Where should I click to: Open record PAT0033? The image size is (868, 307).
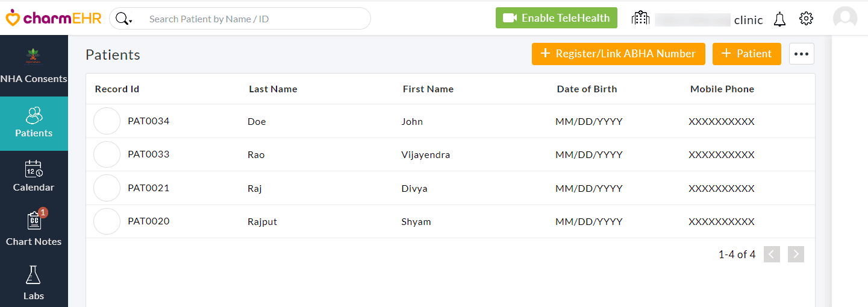point(149,154)
